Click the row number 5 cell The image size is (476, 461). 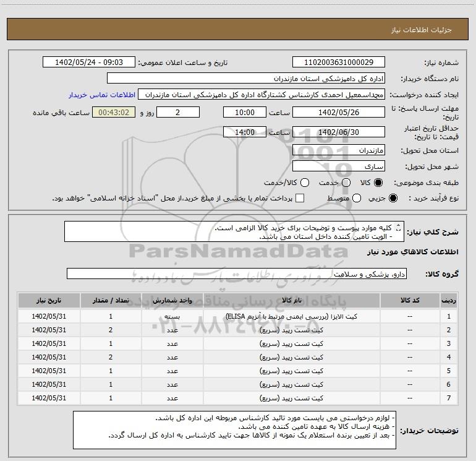click(449, 371)
